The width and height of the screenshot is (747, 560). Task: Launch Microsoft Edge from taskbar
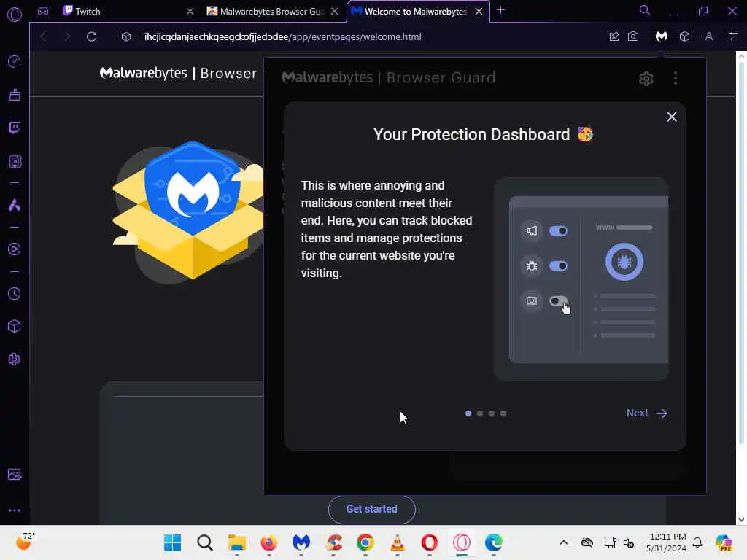click(x=494, y=542)
